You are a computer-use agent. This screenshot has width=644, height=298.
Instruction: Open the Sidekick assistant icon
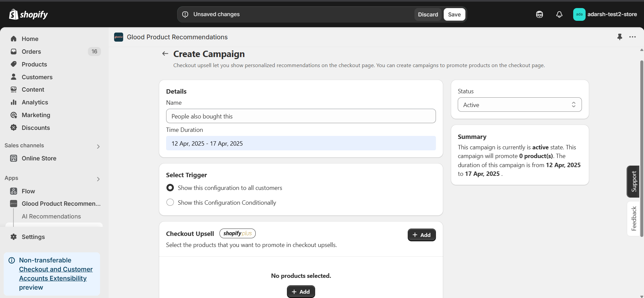[539, 14]
